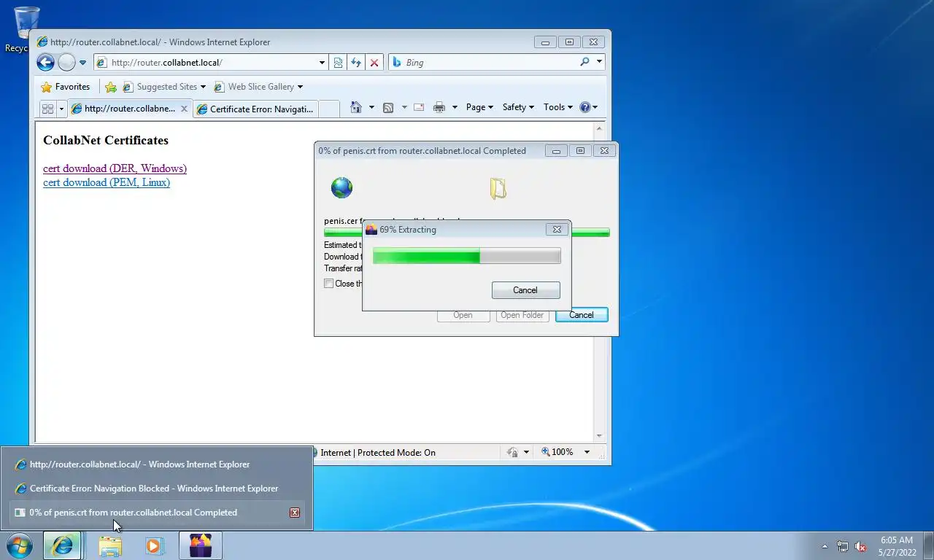Click the Read Mail envelope icon
This screenshot has width=934, height=560.
419,107
